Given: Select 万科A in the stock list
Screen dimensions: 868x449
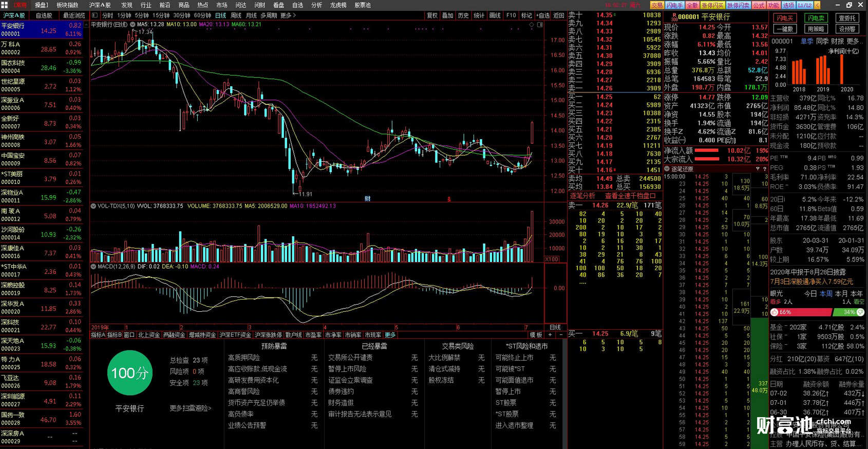Looking at the screenshot, I should [x=41, y=48].
